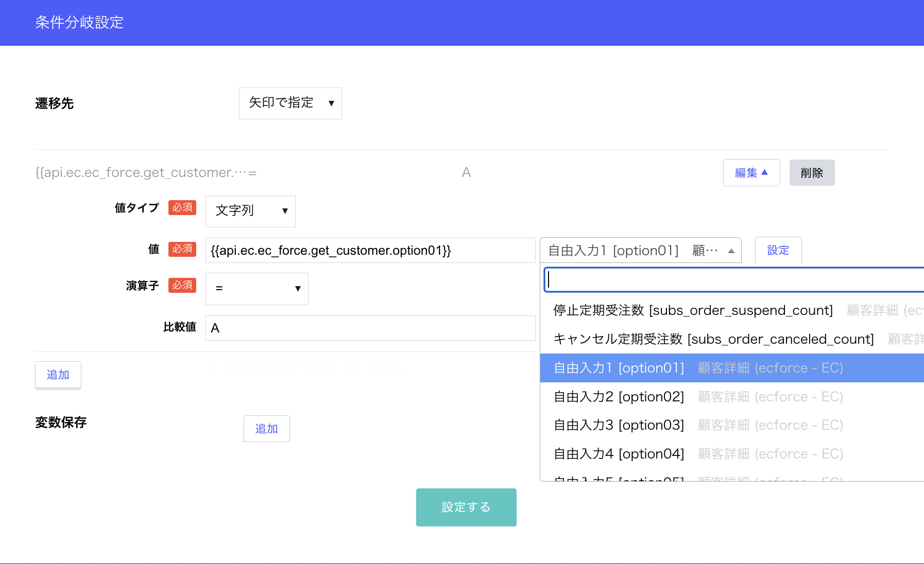Submit with the 設定する button
Image resolution: width=924 pixels, height=564 pixels.
click(466, 507)
